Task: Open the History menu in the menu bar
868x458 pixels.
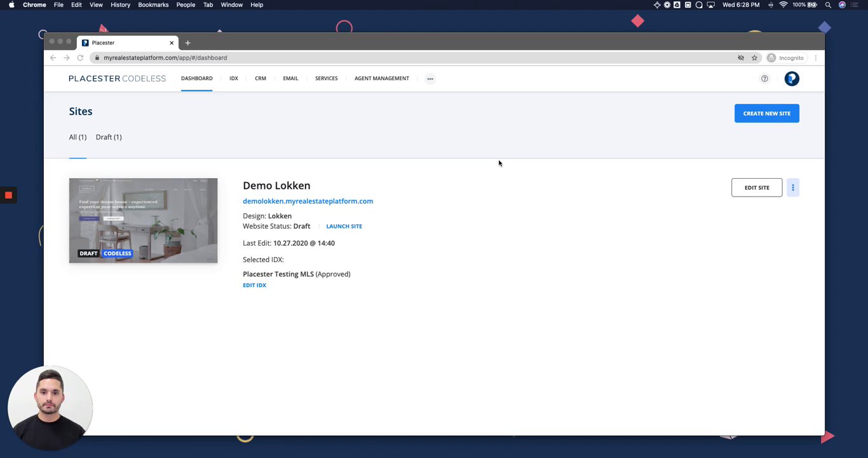Action: click(x=120, y=4)
